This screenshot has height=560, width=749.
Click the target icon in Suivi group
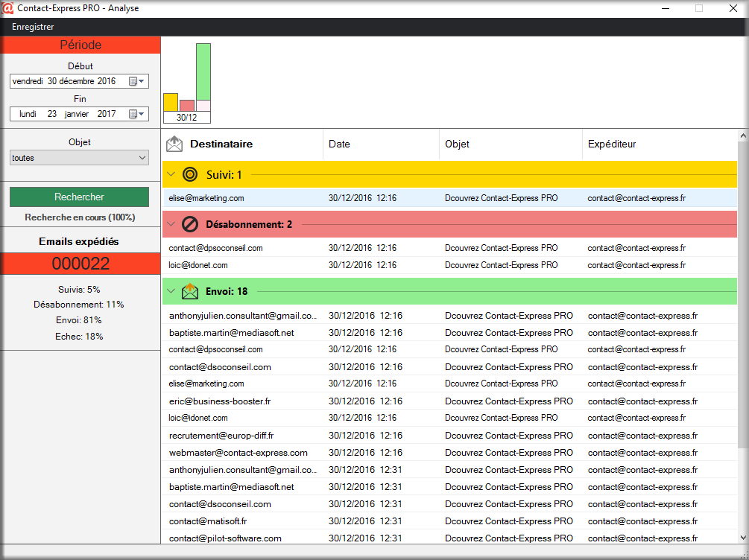pyautogui.click(x=190, y=174)
